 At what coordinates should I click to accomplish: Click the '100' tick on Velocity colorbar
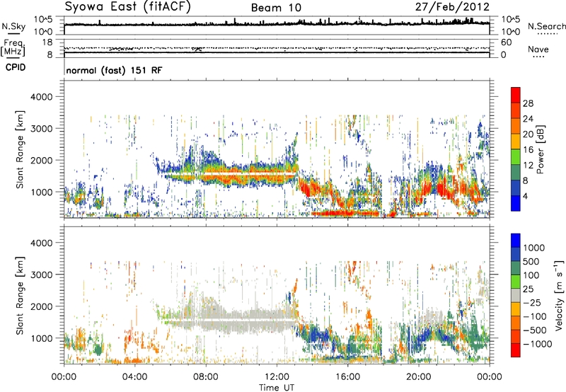click(x=531, y=275)
